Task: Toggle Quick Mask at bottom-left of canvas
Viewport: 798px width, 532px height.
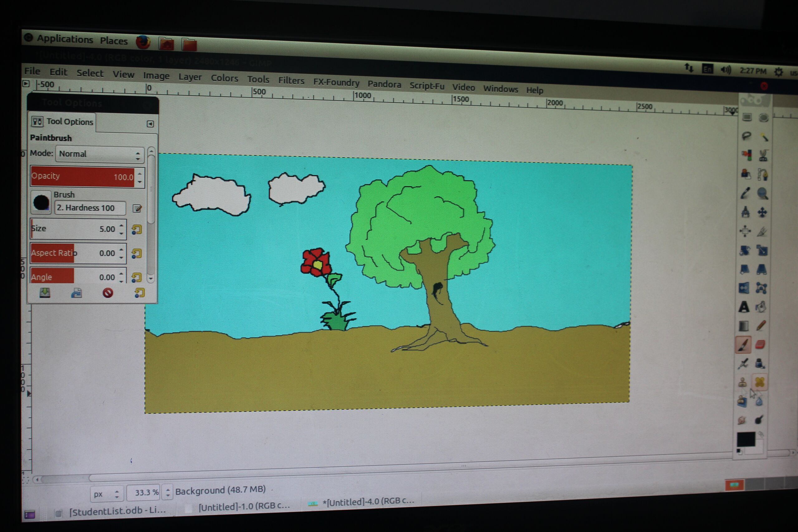Action: (26, 480)
